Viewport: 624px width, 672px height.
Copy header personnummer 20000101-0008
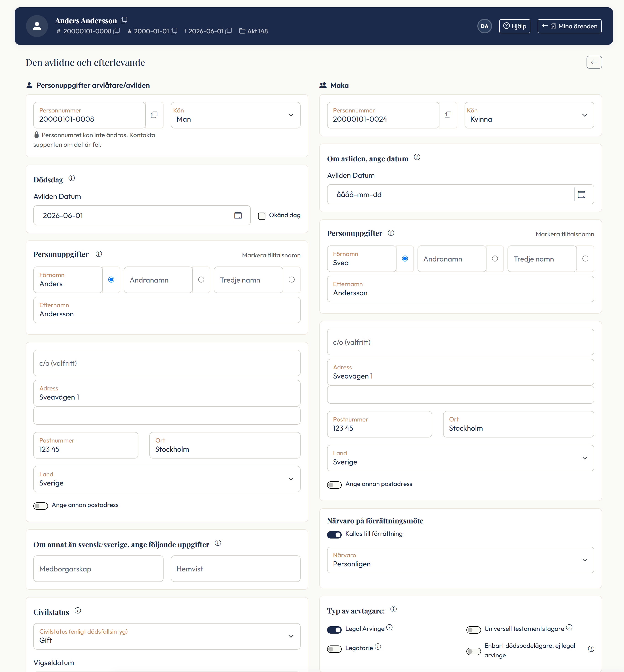pyautogui.click(x=116, y=31)
